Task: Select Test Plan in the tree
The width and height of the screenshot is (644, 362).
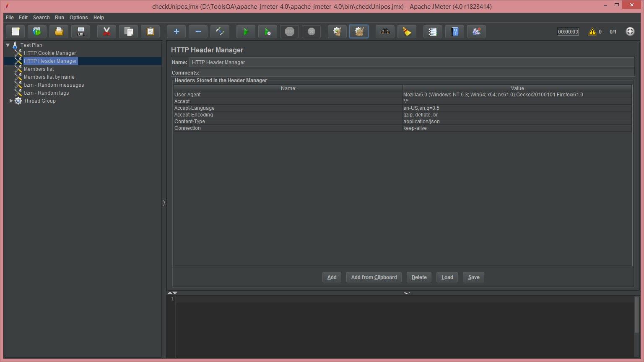Action: [31, 45]
